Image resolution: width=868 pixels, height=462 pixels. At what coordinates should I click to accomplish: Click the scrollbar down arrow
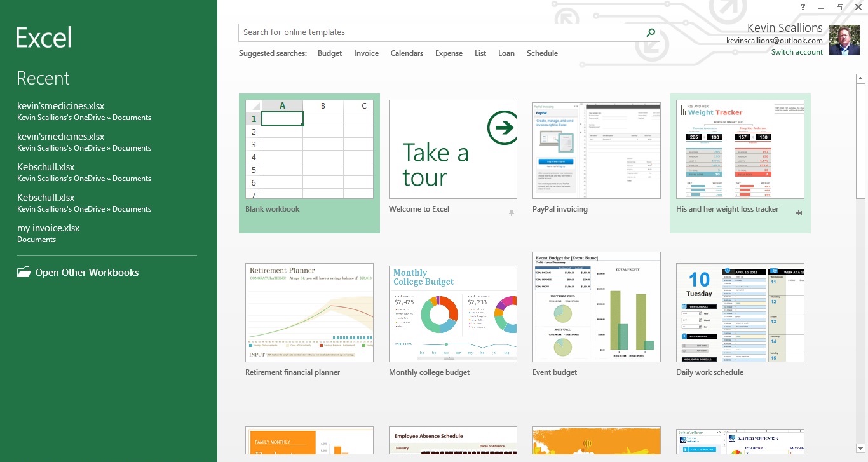(861, 448)
